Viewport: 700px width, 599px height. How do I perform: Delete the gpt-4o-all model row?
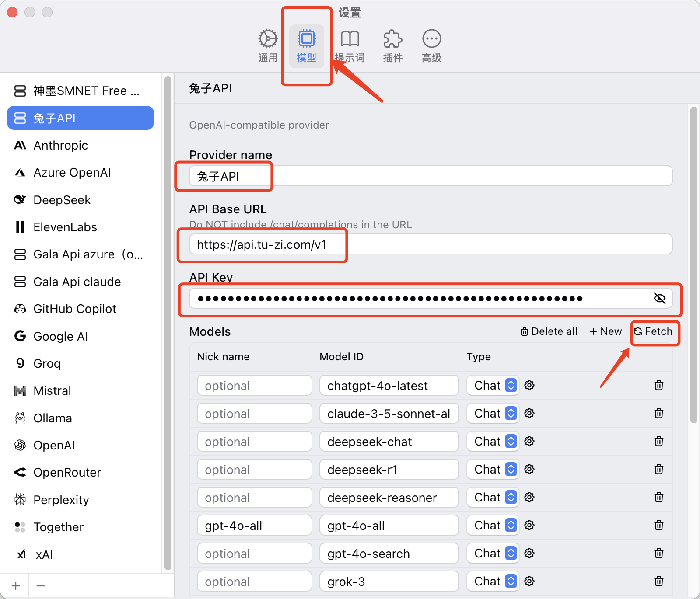pos(659,525)
